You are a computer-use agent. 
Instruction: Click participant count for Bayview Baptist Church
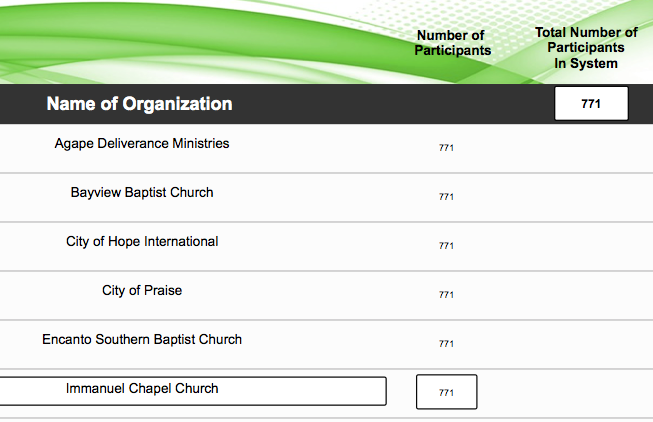tap(446, 197)
